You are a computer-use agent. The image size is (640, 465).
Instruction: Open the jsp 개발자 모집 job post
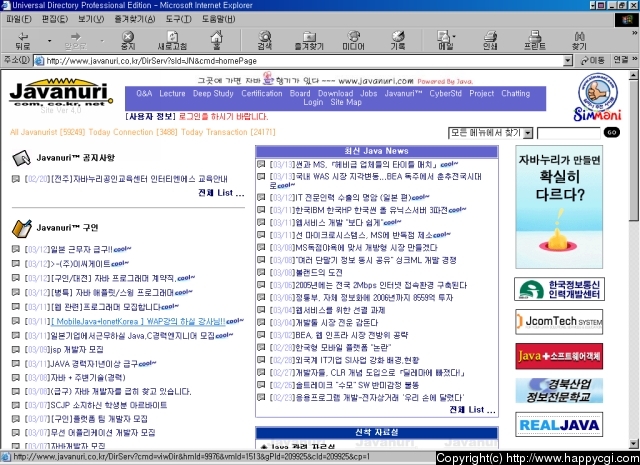(x=77, y=349)
